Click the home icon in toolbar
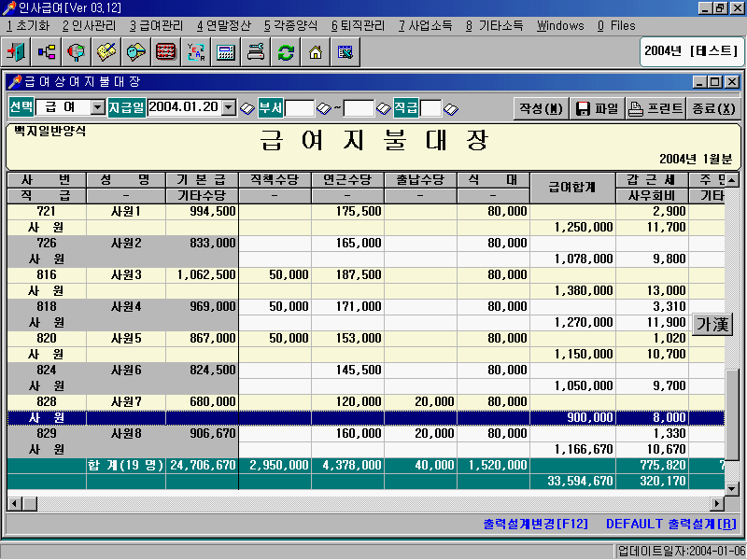 316,52
